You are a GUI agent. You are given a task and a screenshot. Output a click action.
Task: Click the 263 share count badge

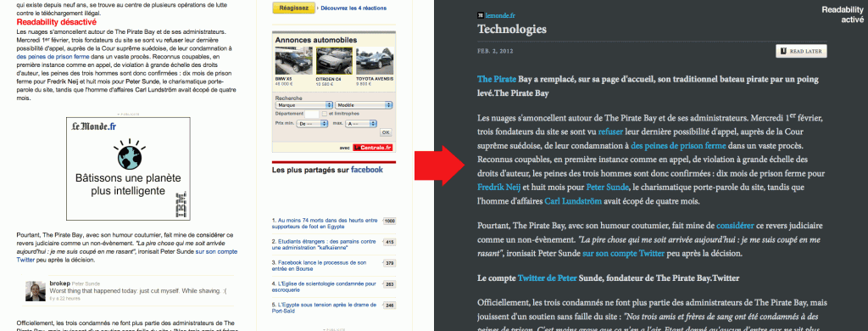(390, 284)
